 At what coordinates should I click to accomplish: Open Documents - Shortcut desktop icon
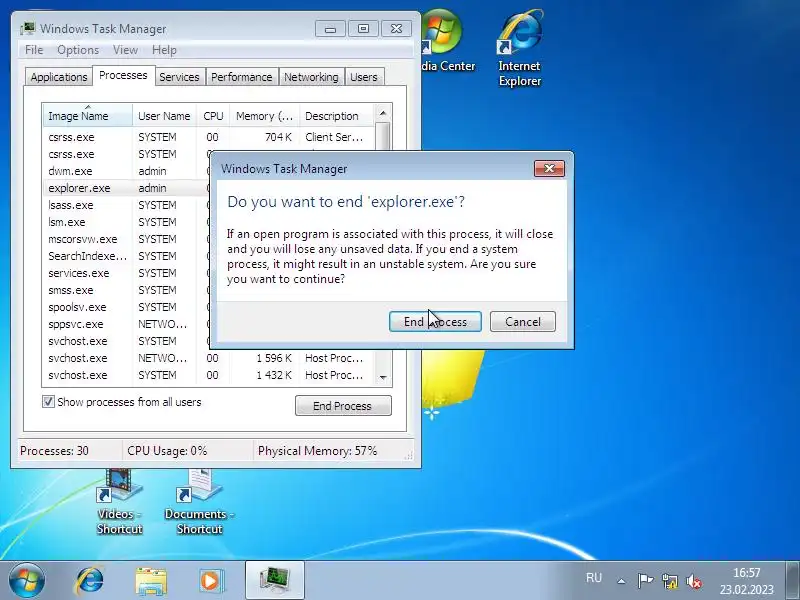click(x=199, y=502)
